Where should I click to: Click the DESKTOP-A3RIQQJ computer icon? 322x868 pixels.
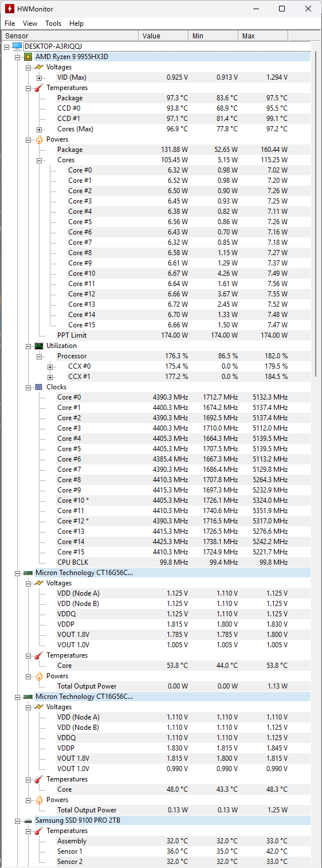point(17,46)
